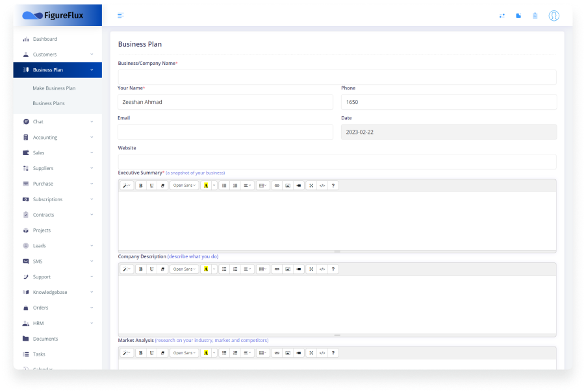Click the help button in the editor toolbar
The height and width of the screenshot is (392, 586).
tap(333, 185)
